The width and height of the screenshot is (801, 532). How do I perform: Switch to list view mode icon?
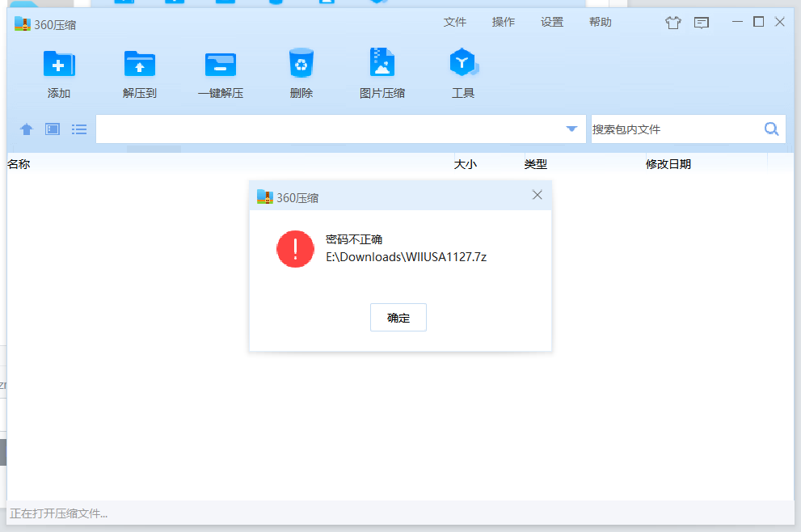coord(79,129)
